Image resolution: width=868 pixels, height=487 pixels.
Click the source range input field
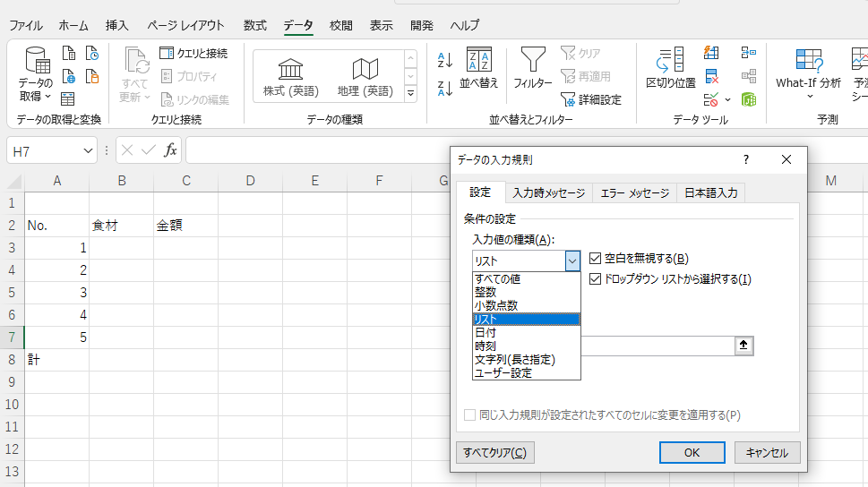[658, 346]
